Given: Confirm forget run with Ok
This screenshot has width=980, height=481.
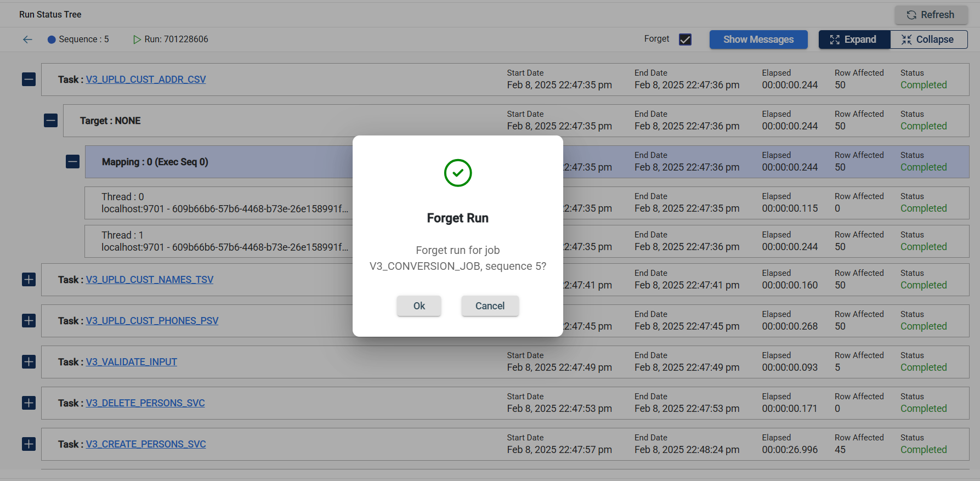Looking at the screenshot, I should [x=419, y=306].
